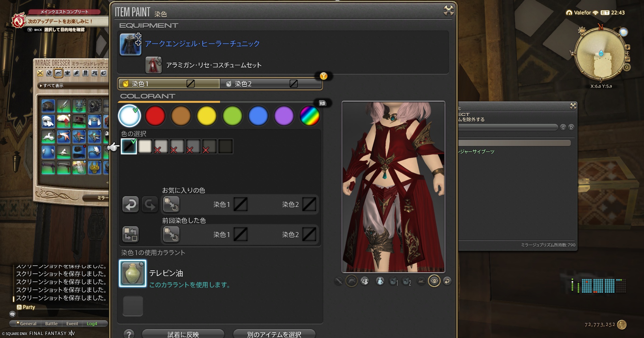Viewport: 644px width, 338px height.
Task: Toggle visor position in the preview
Action: pyautogui.click(x=365, y=281)
